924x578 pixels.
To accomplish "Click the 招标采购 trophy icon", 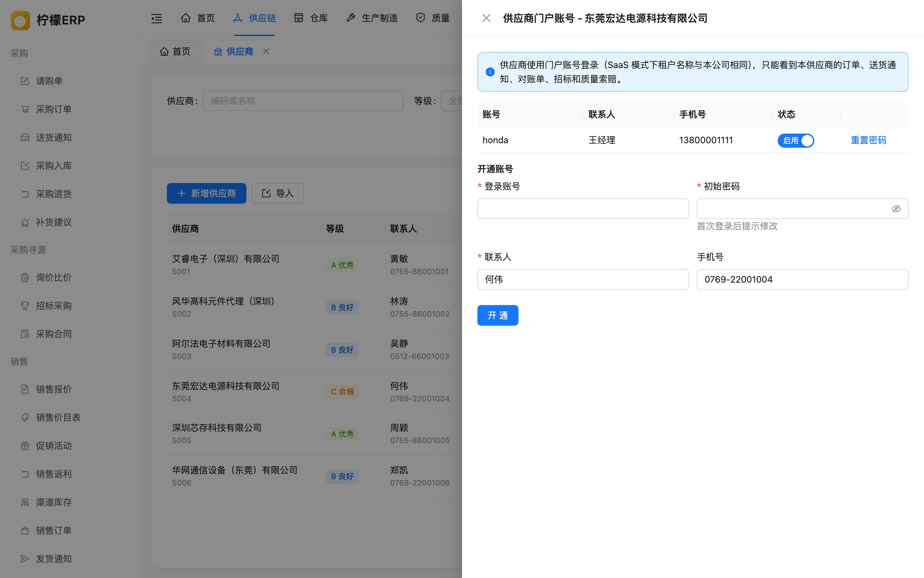I will 25,306.
